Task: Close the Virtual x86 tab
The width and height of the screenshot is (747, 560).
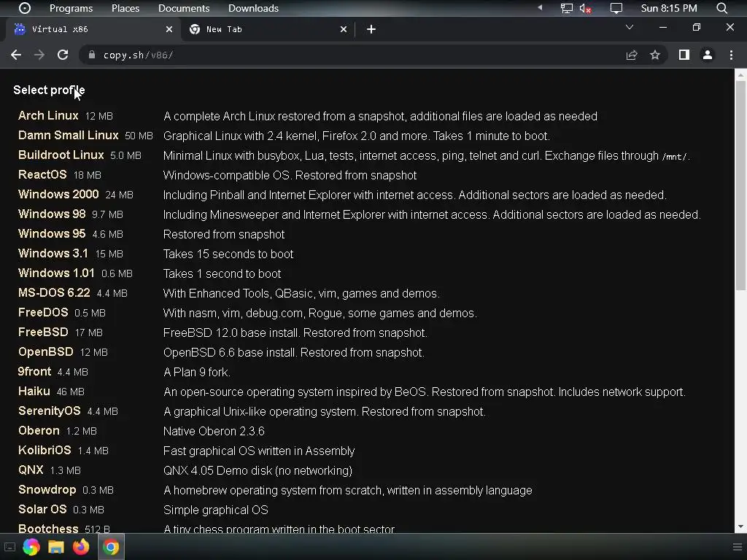Action: (169, 29)
